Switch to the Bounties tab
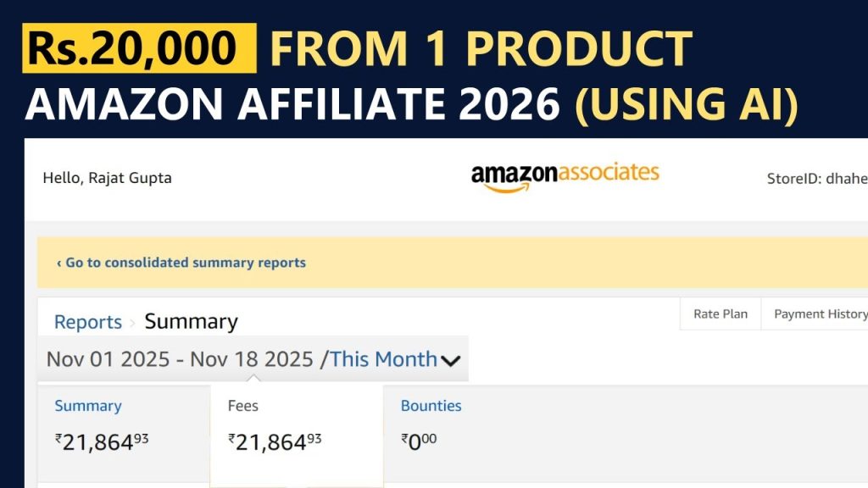868x488 pixels. [x=431, y=406]
